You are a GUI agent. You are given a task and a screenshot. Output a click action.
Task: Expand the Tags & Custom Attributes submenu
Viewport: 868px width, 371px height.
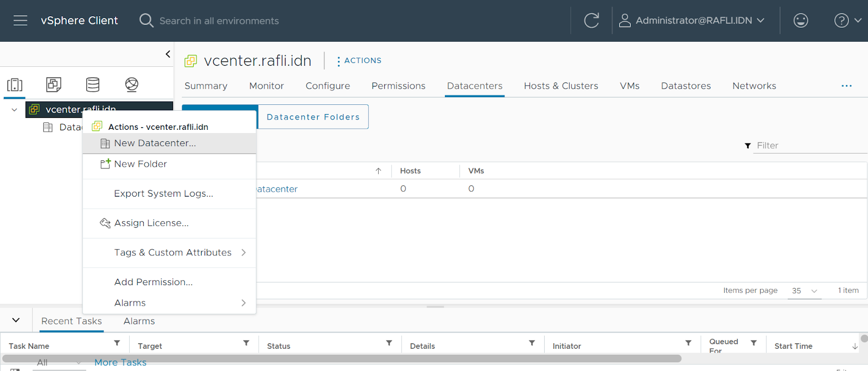[x=244, y=253]
